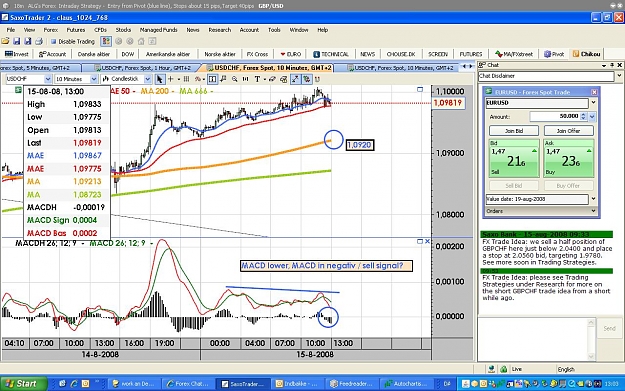
Task: Open the Tools menu
Action: 274,30
